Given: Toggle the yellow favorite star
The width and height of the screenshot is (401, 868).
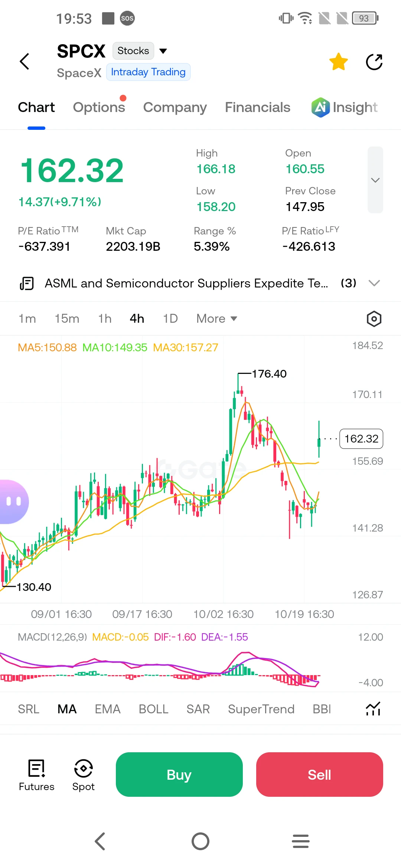Looking at the screenshot, I should pos(339,62).
